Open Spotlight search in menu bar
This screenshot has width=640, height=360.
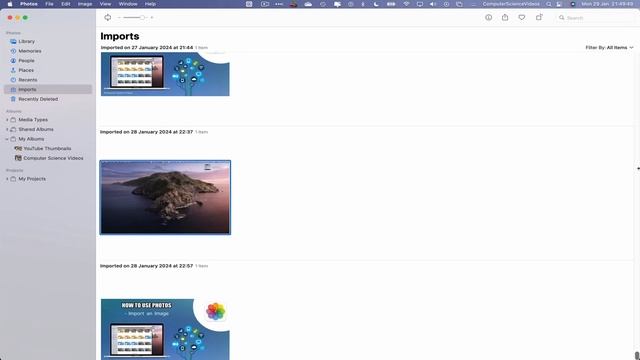549,4
